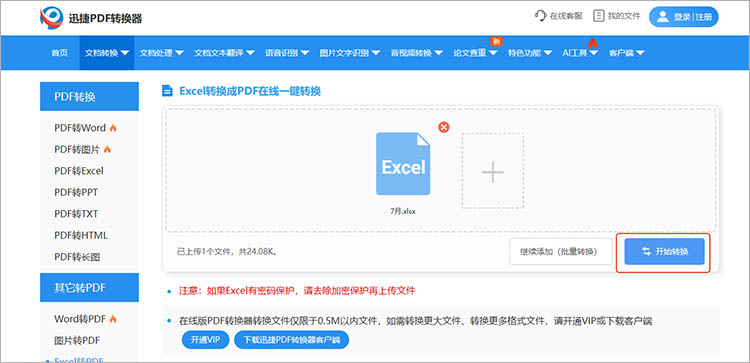
Task: Click the Excel转换成PDF在线一键转换 heading
Action: pos(250,91)
